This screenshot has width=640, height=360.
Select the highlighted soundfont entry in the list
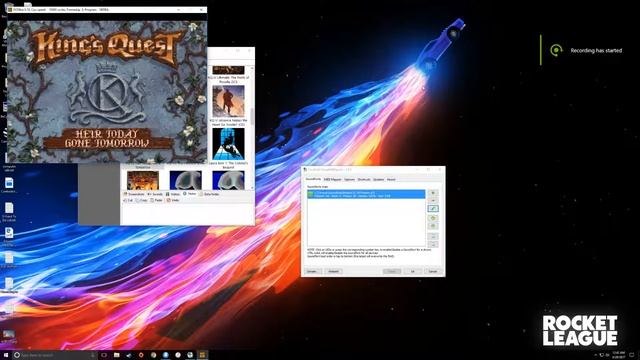click(366, 194)
